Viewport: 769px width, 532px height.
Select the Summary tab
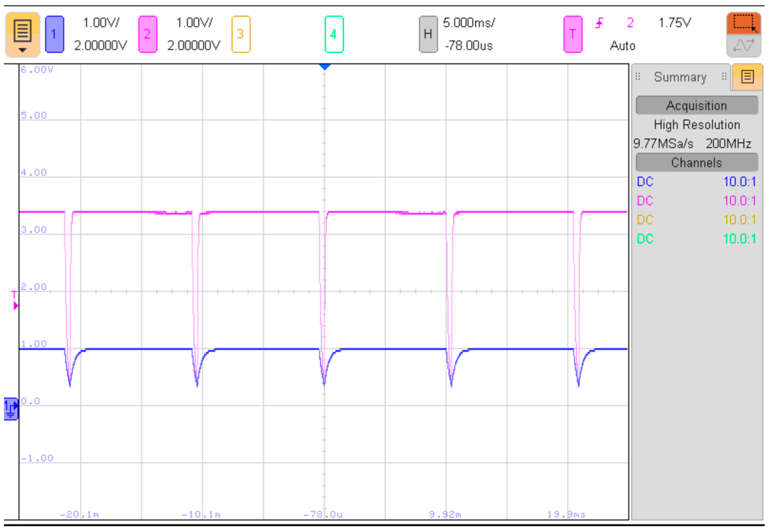click(680, 77)
